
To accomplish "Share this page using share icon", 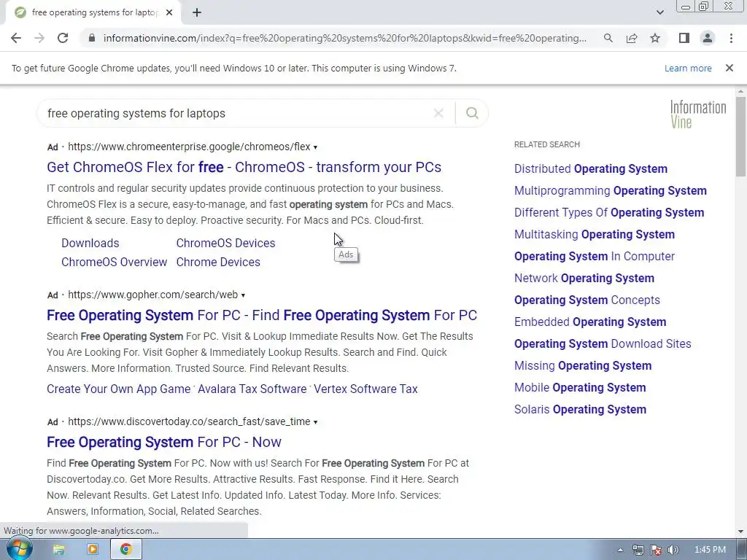I will point(632,38).
